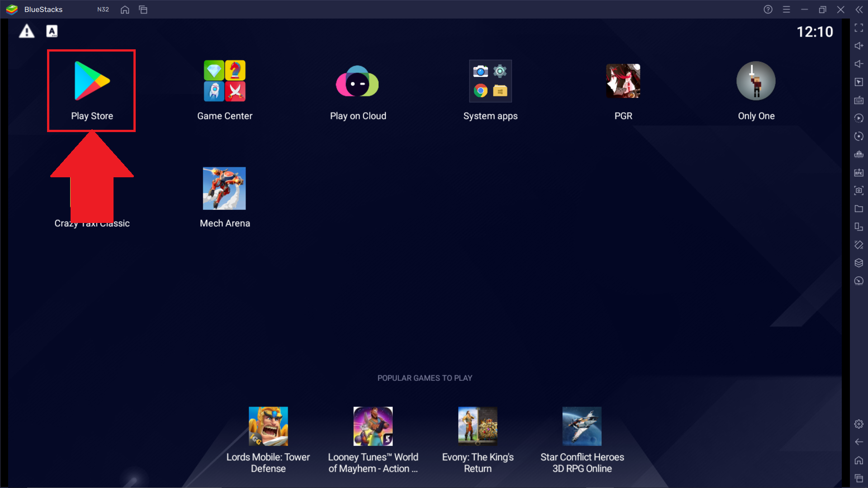Open Play on Cloud

(358, 90)
